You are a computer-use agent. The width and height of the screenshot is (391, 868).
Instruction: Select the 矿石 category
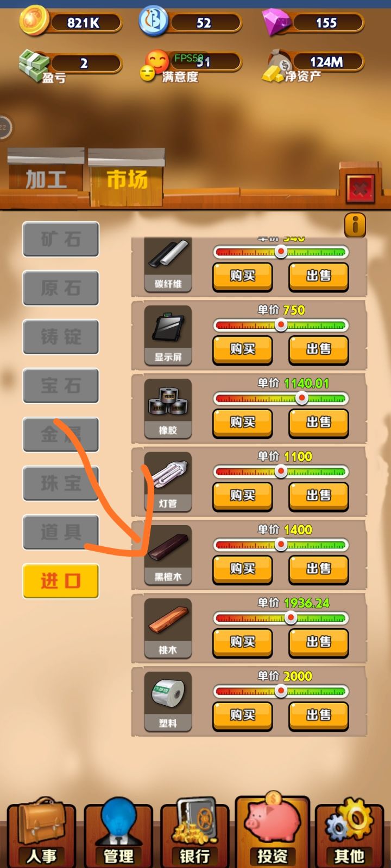tap(61, 239)
